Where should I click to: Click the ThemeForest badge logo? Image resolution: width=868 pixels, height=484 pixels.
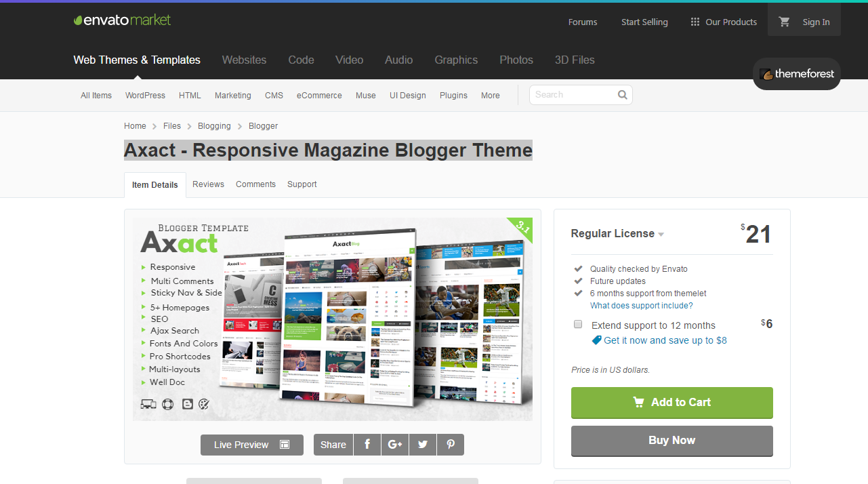(797, 74)
